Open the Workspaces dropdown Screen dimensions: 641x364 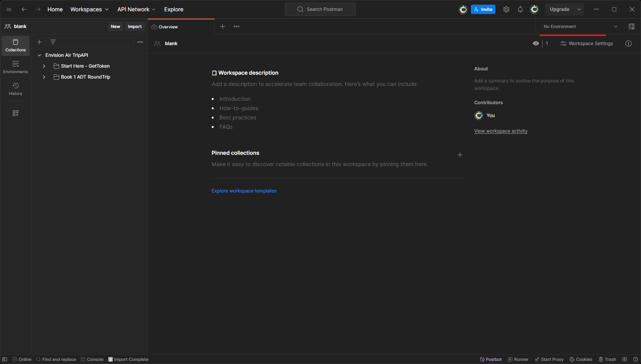click(90, 9)
